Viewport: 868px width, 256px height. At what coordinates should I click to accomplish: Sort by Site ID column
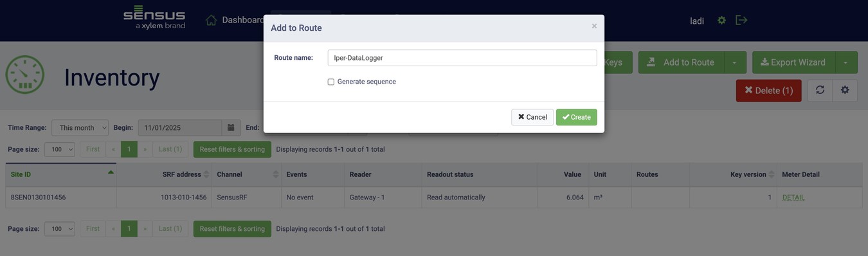click(61, 174)
